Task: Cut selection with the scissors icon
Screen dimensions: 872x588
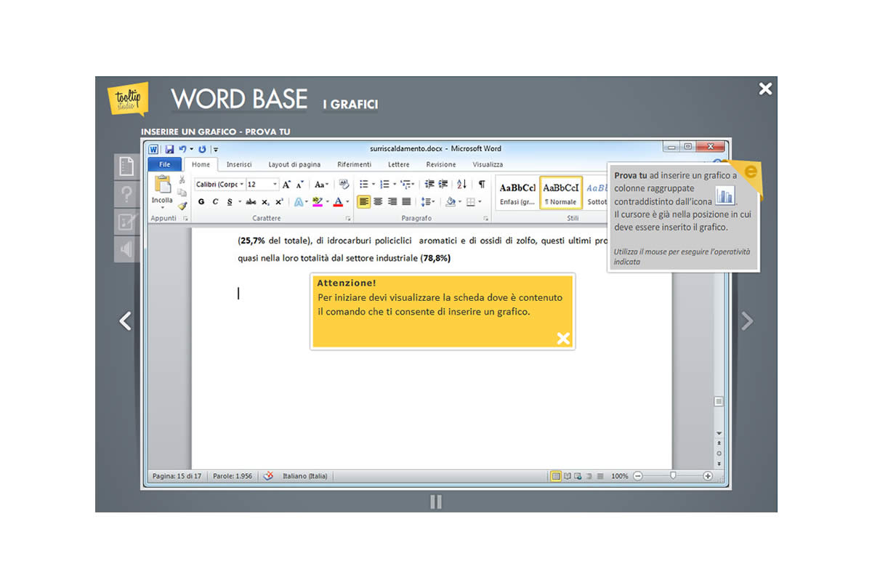Action: coord(182,180)
